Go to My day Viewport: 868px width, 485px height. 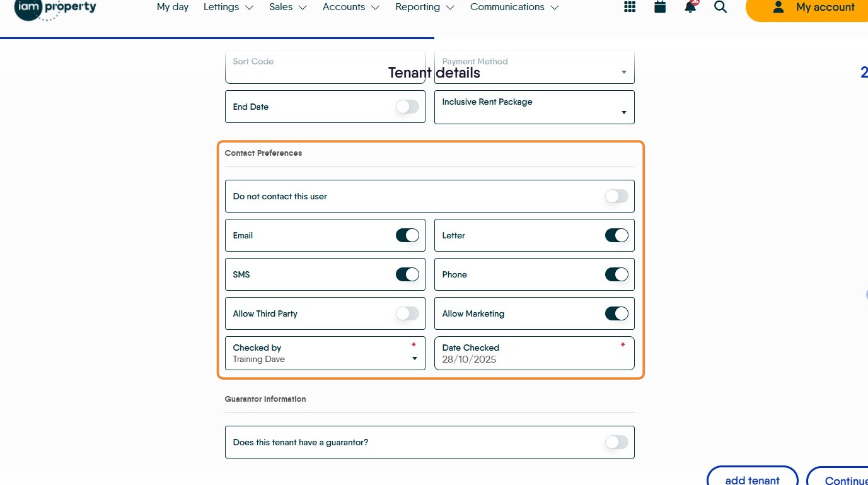[173, 7]
